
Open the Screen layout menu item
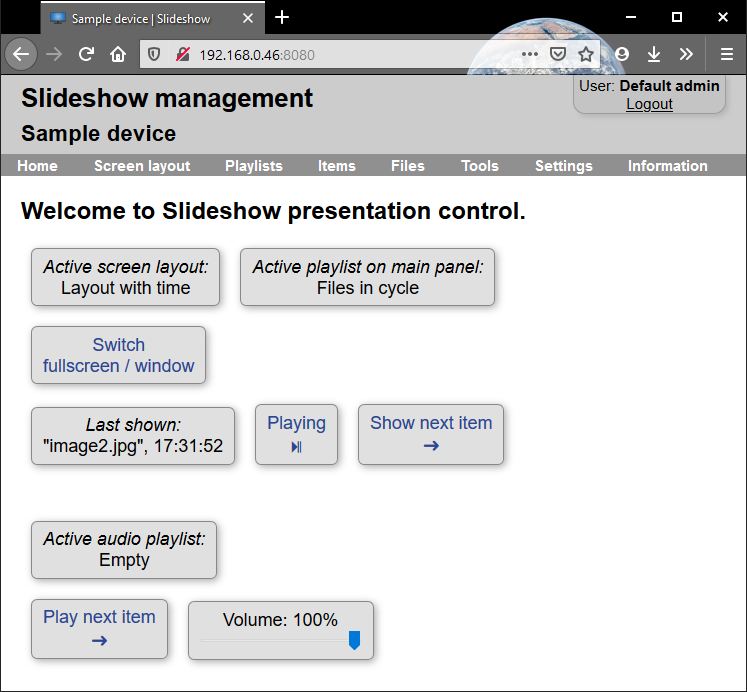coord(142,166)
